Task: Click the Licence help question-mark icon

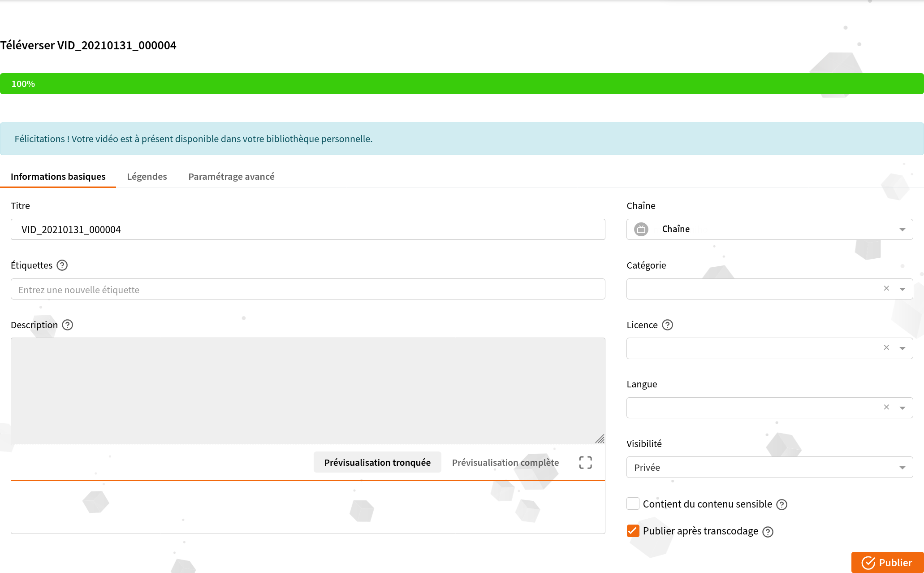Action: [667, 325]
